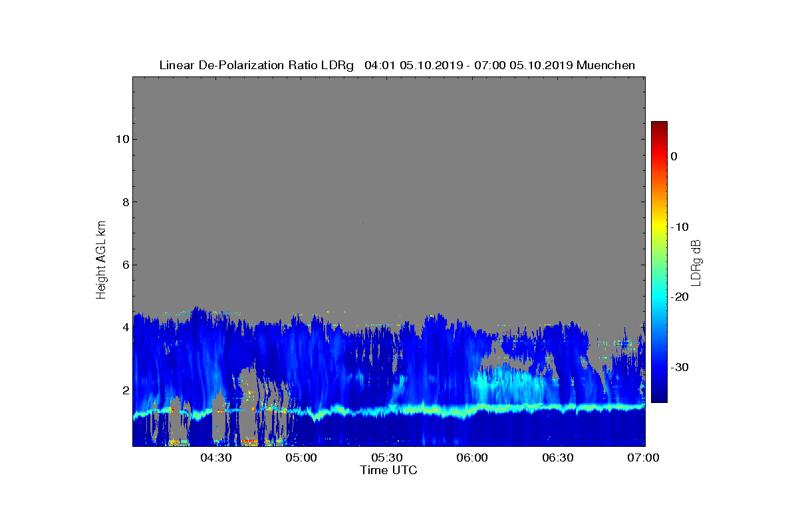
Task: Click the '05:00' time tick label
Action: pyautogui.click(x=301, y=458)
